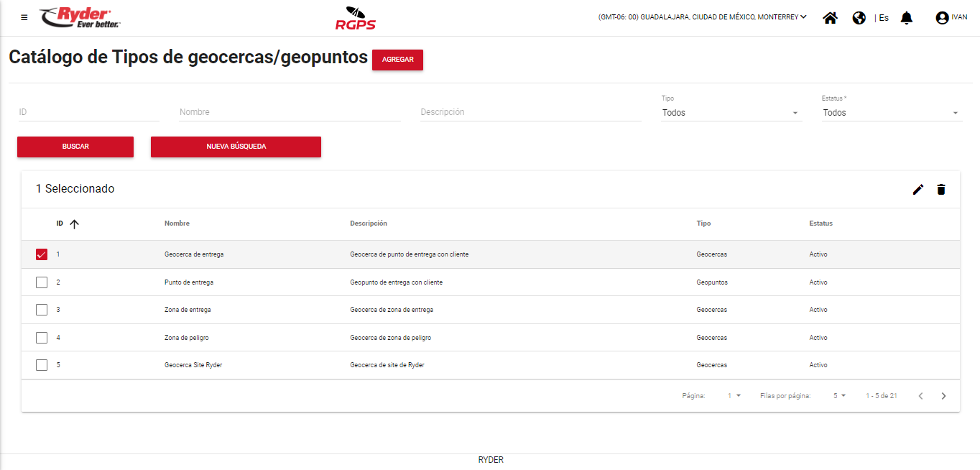Delete selected row with trash icon

tap(941, 190)
